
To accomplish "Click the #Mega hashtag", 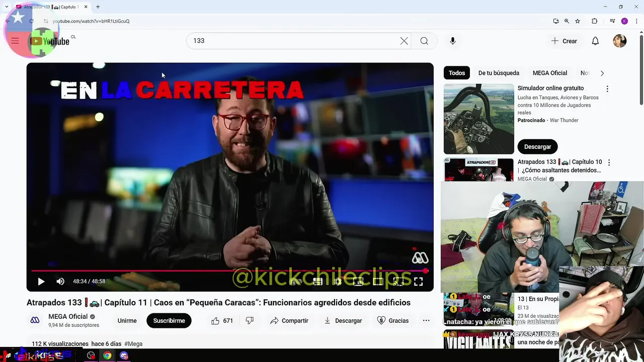I will point(133,344).
